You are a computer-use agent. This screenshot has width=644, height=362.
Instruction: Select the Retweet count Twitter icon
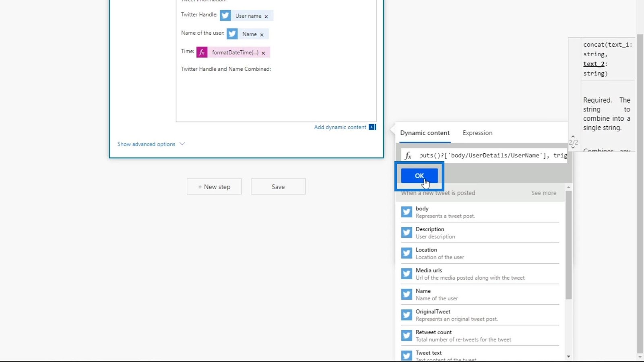(x=407, y=335)
